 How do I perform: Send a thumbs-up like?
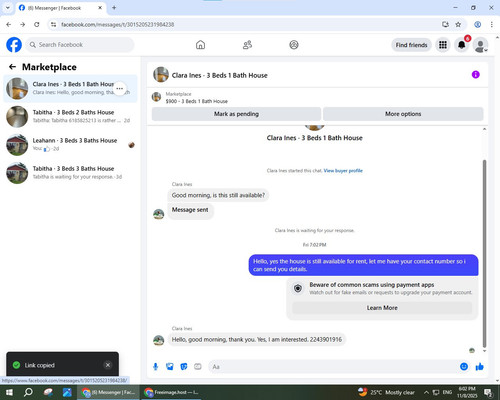tap(479, 367)
